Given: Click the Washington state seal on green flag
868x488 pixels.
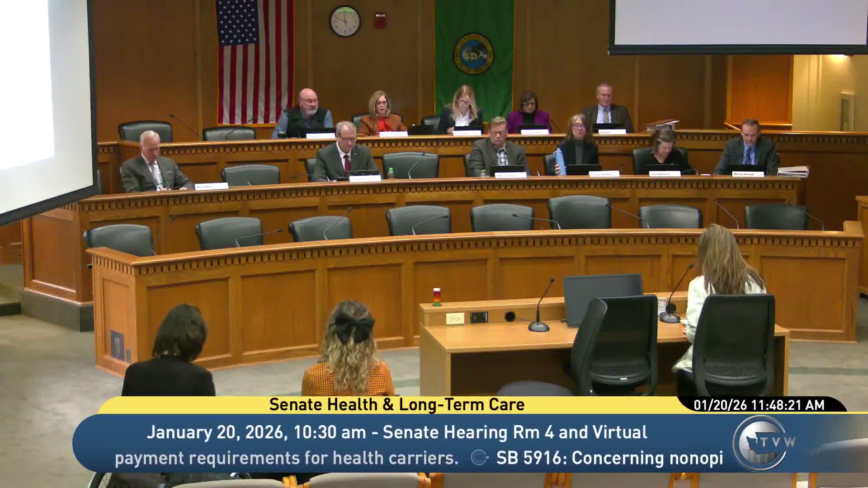Looking at the screenshot, I should pos(473,54).
